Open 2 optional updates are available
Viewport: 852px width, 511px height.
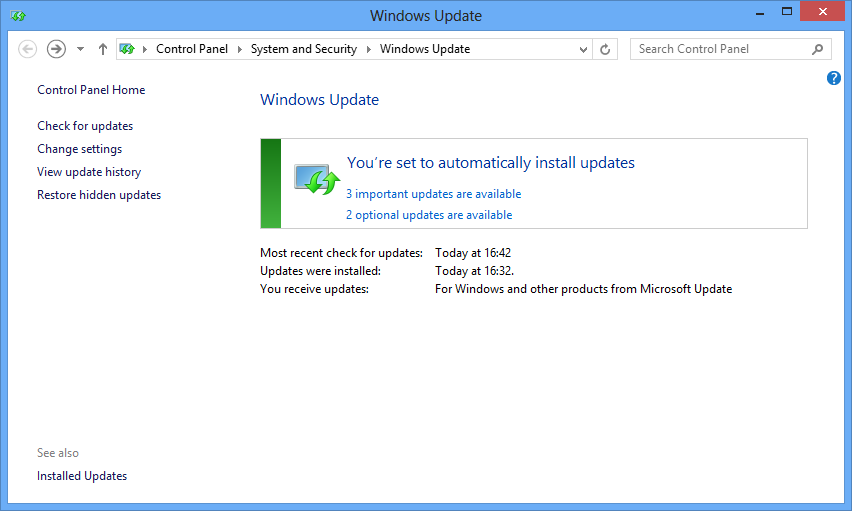point(429,215)
